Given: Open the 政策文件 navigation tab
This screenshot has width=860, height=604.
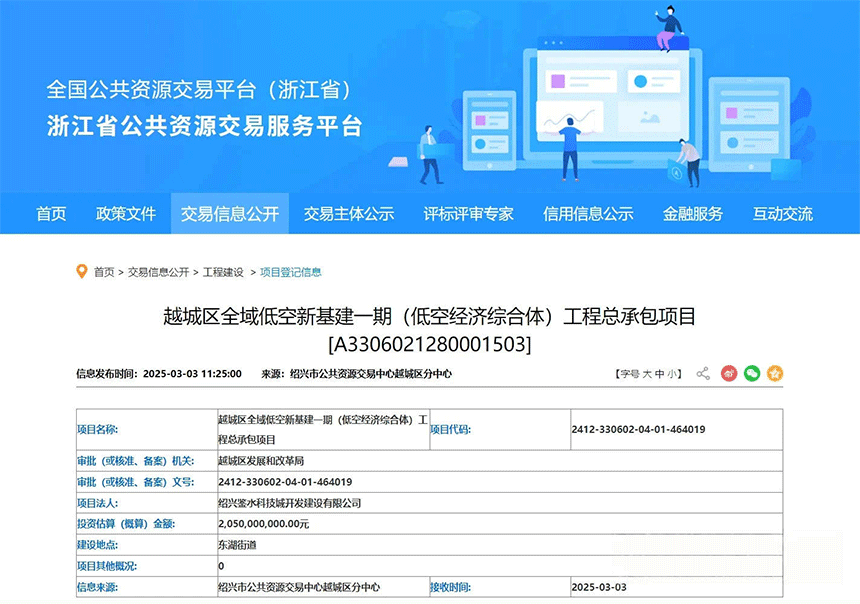Looking at the screenshot, I should pos(126,214).
